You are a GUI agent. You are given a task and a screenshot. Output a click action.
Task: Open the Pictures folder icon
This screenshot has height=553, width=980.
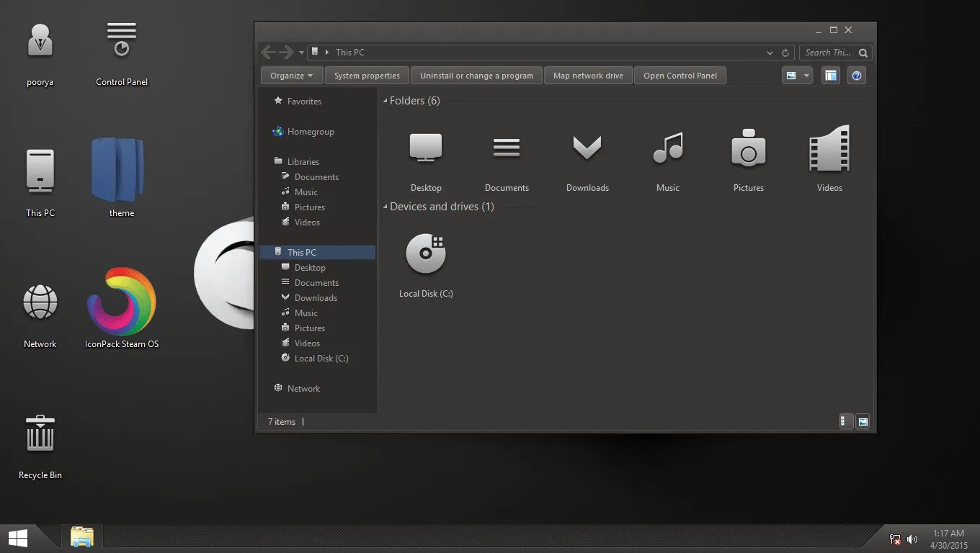point(749,151)
